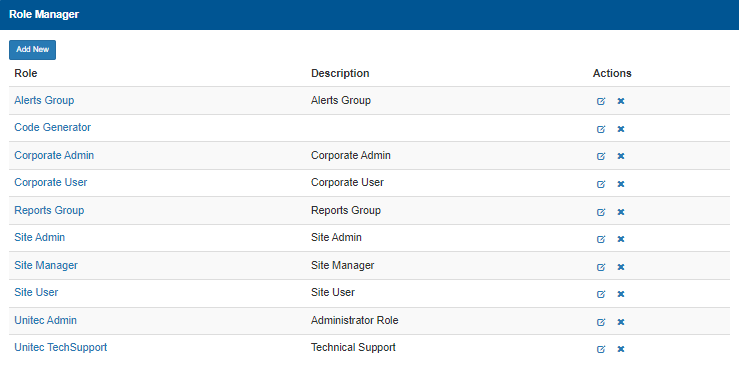739x382 pixels.
Task: Delete the Unitec Admin role
Action: click(x=621, y=322)
